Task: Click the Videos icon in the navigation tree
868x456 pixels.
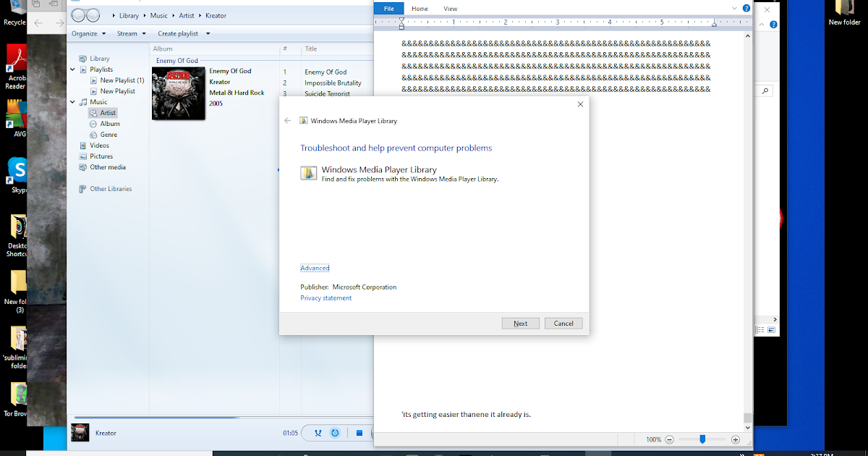Action: coord(84,145)
